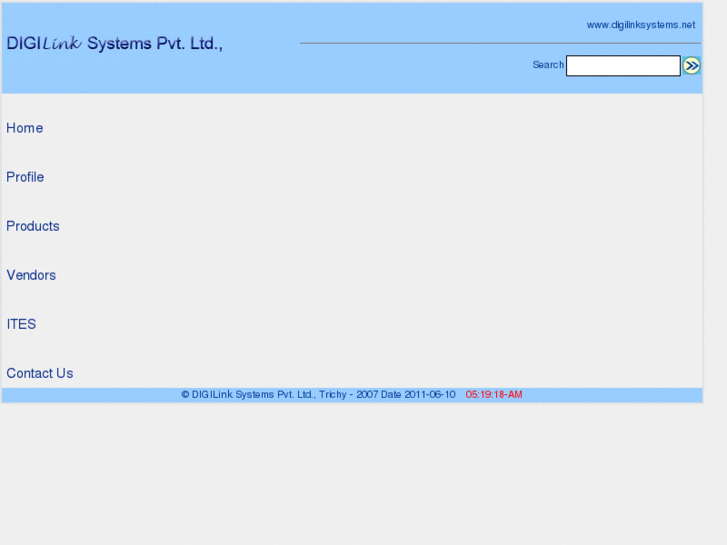Image resolution: width=727 pixels, height=545 pixels.
Task: Open the Home menu item
Action: tap(25, 128)
